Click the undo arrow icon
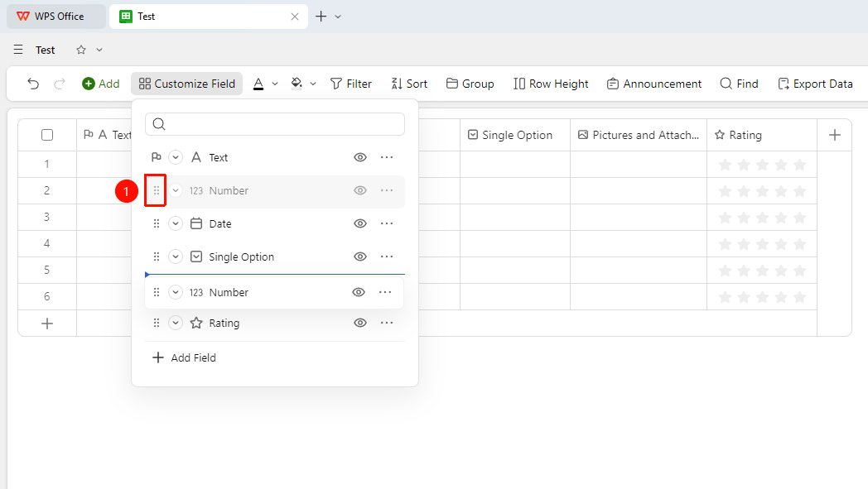 coord(33,84)
